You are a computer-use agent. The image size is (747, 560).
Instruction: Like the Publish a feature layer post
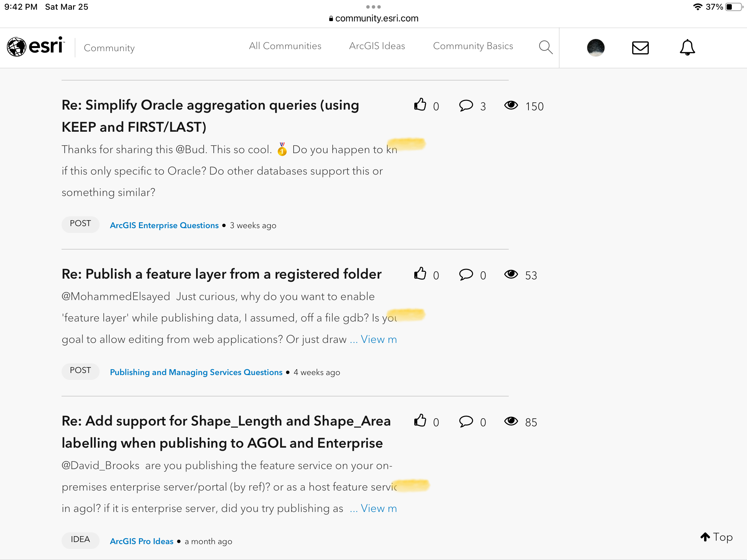(x=420, y=274)
